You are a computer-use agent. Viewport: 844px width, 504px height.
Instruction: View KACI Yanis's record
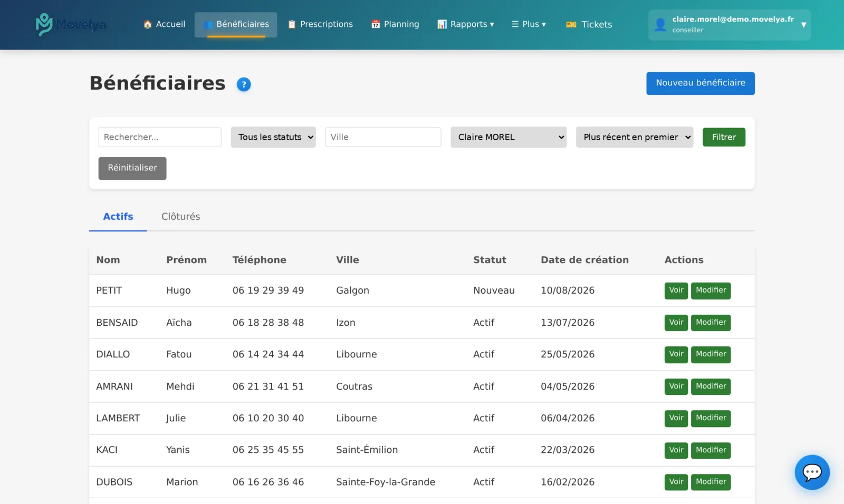point(676,450)
